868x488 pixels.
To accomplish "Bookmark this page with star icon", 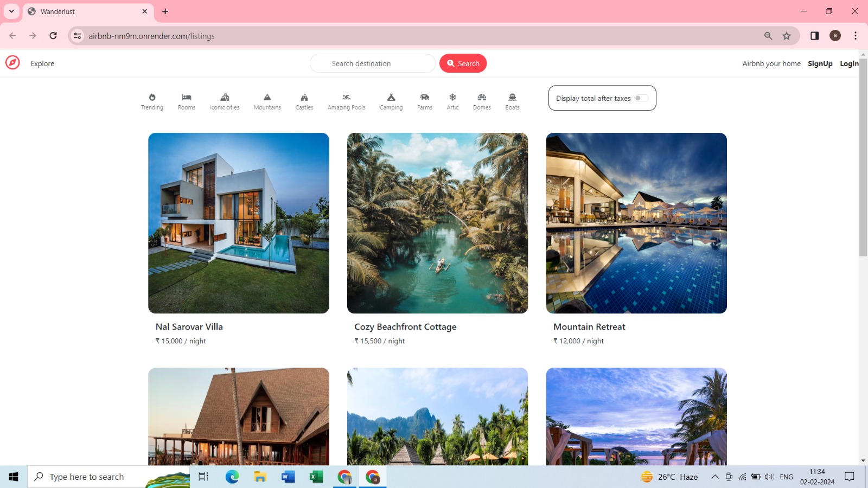I will (x=787, y=36).
